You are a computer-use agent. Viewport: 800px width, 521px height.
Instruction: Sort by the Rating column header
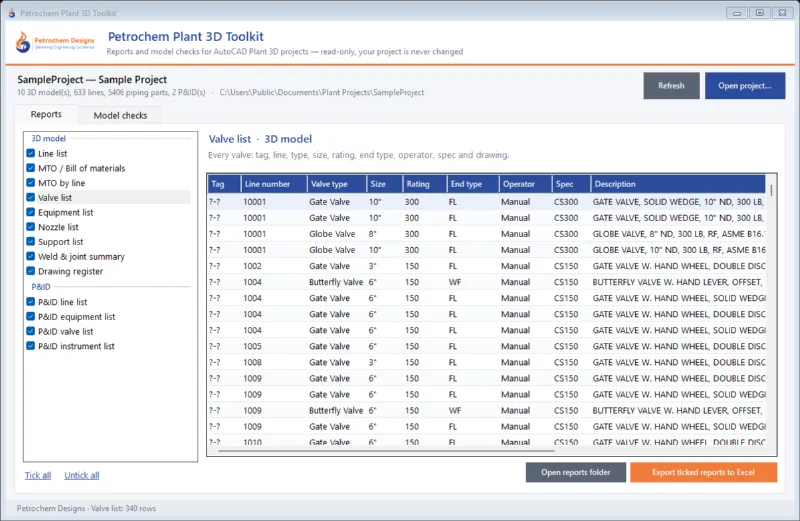(424, 184)
